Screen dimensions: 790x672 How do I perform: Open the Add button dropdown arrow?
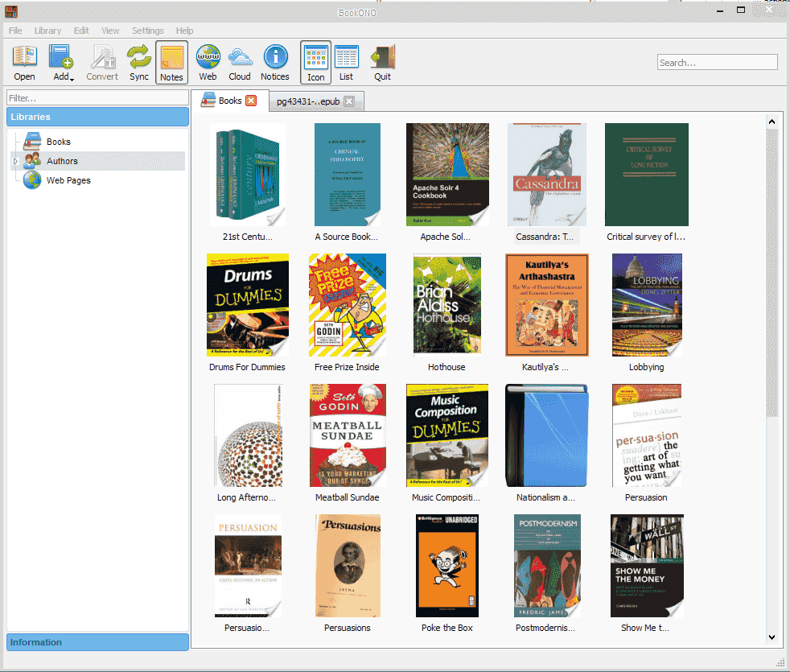(x=72, y=80)
